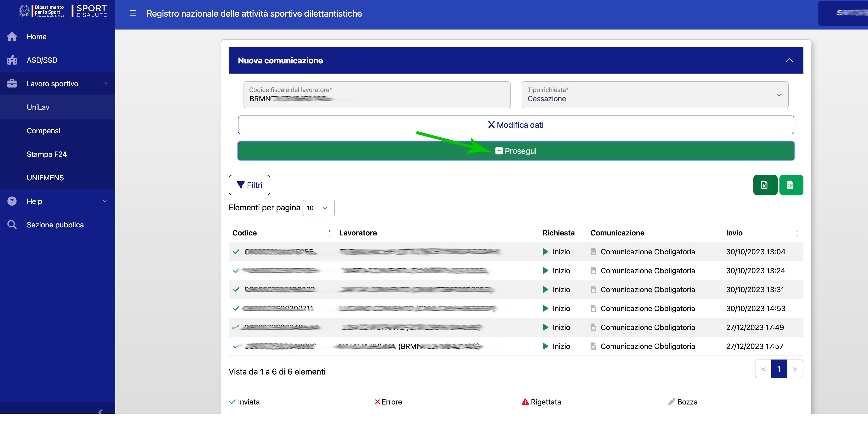The image size is (868, 434).
Task: Click the Home house icon in sidebar
Action: click(x=12, y=37)
